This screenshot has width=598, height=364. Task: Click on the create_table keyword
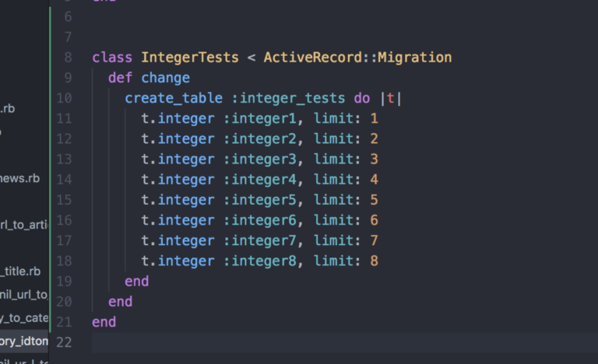pos(174,98)
